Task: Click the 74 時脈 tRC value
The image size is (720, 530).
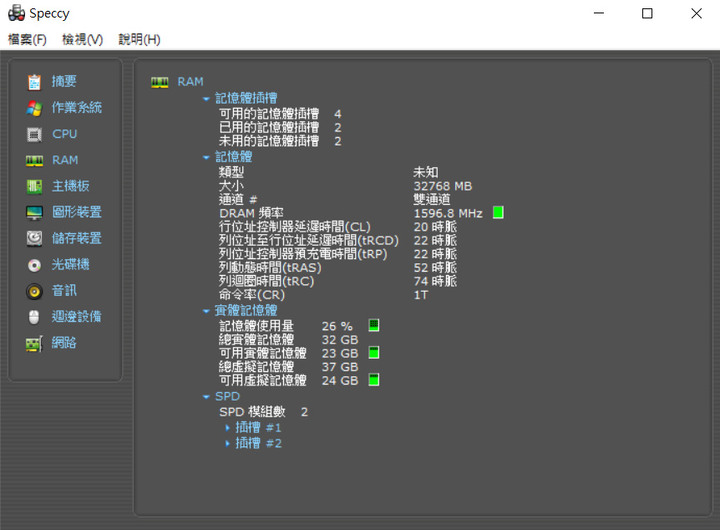Action: click(x=435, y=281)
